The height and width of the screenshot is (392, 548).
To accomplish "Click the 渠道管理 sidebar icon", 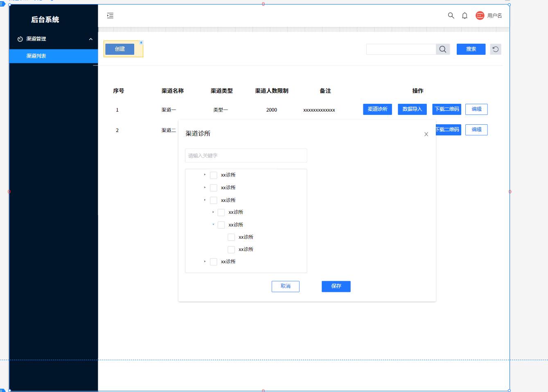I will pyautogui.click(x=20, y=39).
